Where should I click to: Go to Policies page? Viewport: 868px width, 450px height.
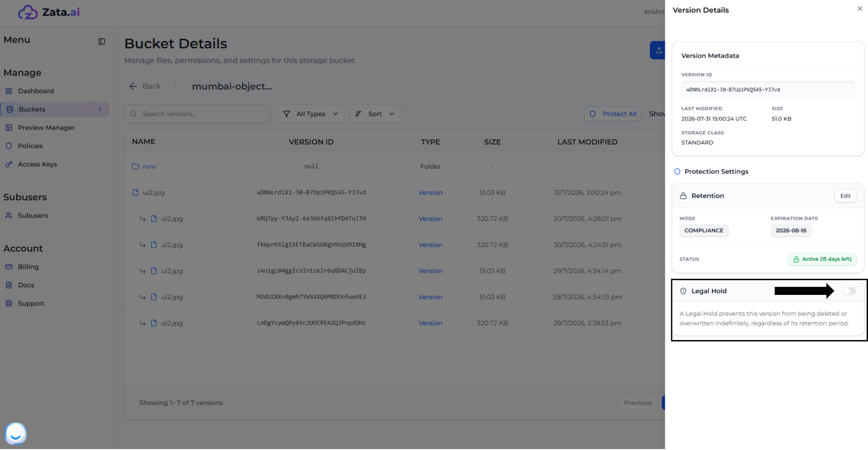tap(30, 146)
